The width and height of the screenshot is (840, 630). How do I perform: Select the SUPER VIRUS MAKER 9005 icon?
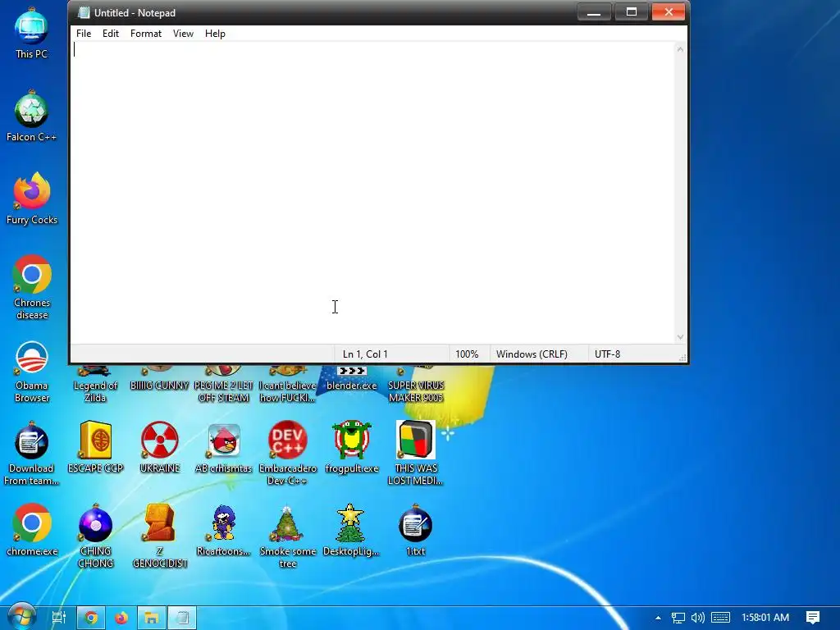(415, 385)
